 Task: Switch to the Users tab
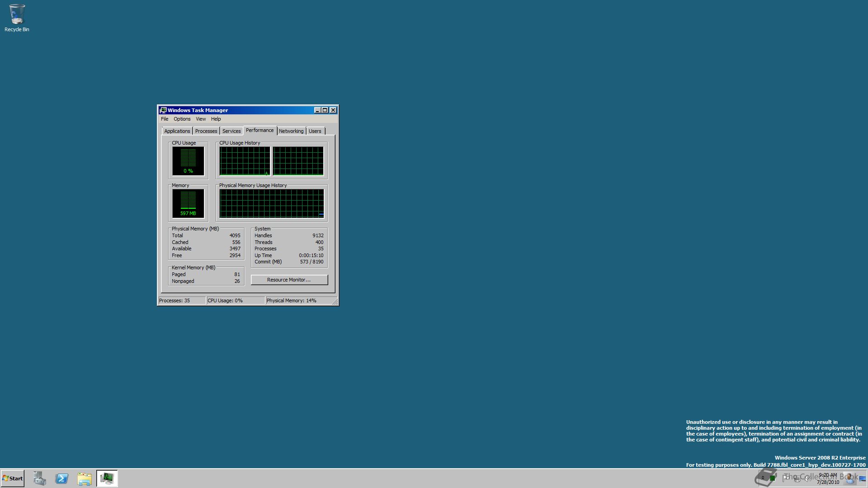315,131
